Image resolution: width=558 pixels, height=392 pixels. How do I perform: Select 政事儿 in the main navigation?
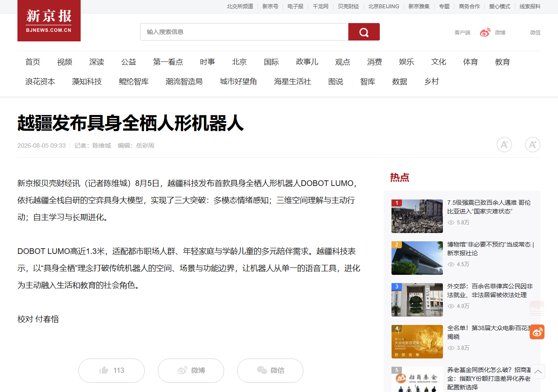pyautogui.click(x=307, y=62)
